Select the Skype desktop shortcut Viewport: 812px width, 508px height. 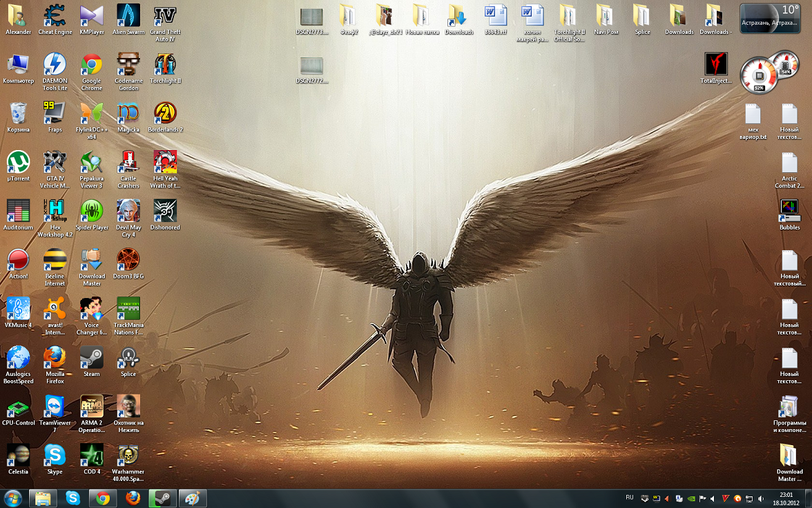55,458
